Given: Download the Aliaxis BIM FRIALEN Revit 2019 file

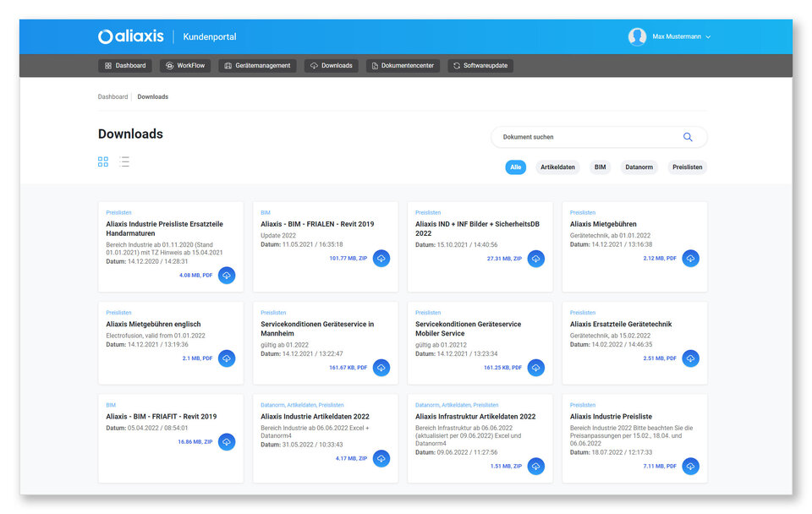Looking at the screenshot, I should [x=381, y=258].
